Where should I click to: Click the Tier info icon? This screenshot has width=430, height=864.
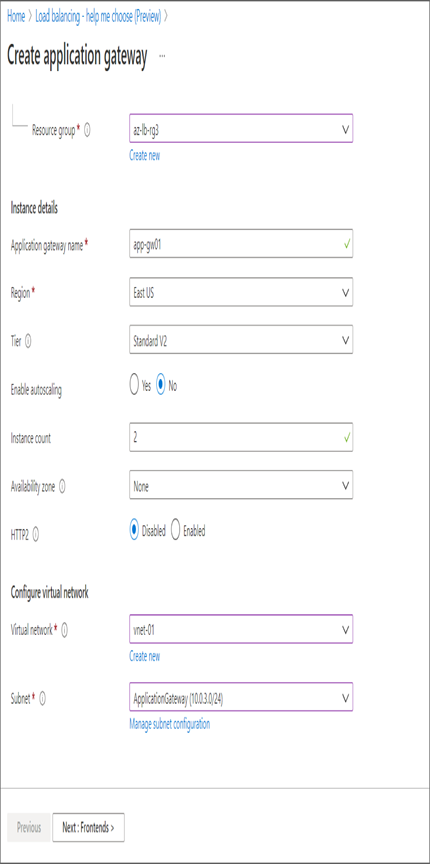[x=28, y=342]
